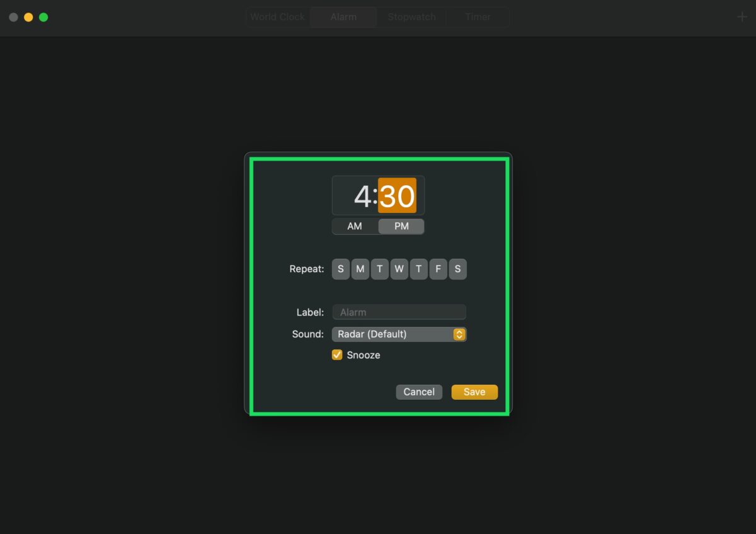Select the highlighted minutes field showing 30
The height and width of the screenshot is (534, 756).
(397, 196)
